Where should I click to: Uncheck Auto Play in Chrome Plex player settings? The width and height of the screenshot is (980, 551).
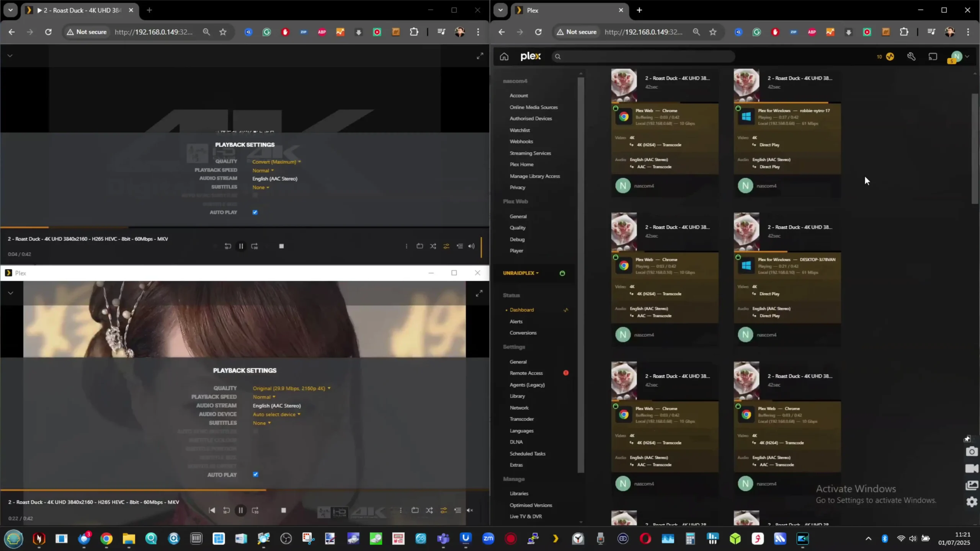[255, 212]
